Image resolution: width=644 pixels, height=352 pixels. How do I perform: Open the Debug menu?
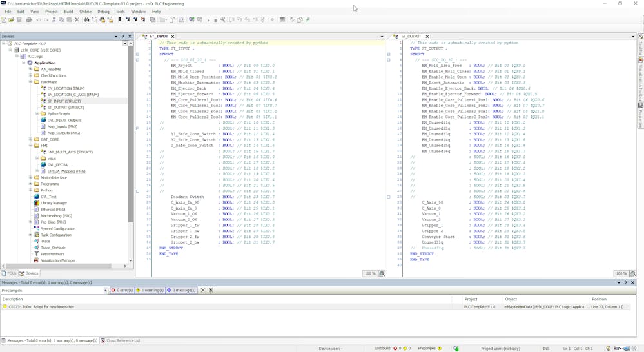click(x=103, y=12)
